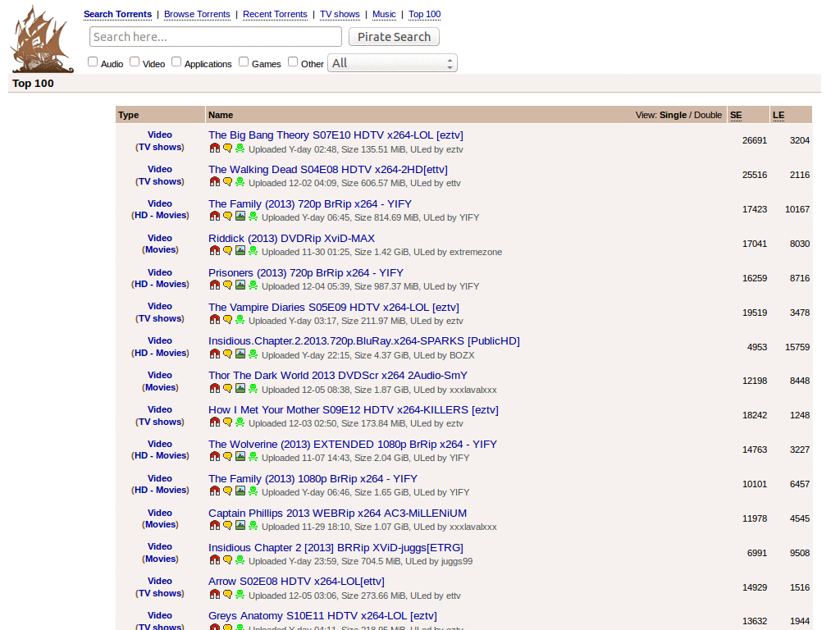The height and width of the screenshot is (630, 840).
Task: Enable the Audio filter checkbox
Action: (93, 61)
